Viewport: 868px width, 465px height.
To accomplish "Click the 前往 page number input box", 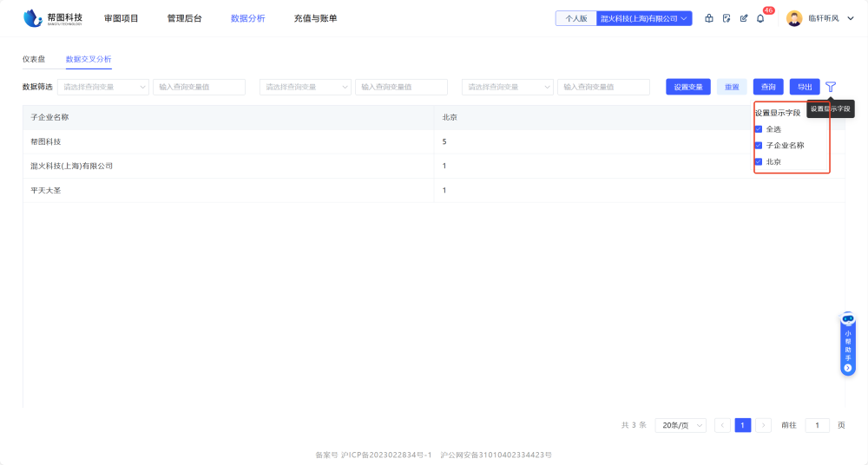I will pos(817,425).
